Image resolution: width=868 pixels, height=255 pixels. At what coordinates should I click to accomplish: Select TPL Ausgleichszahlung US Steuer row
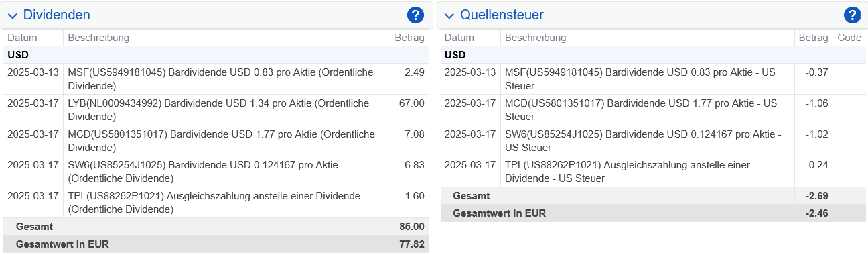[653, 171]
